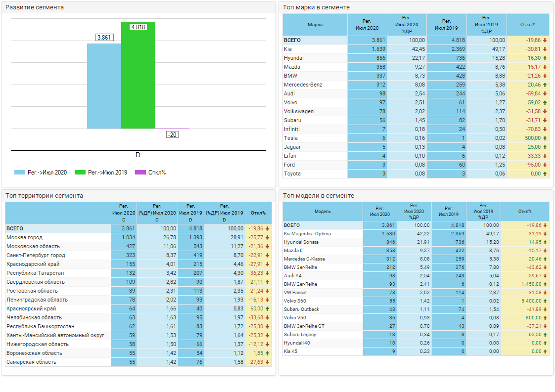Click the up arrow in the Jaguar row

545,147
